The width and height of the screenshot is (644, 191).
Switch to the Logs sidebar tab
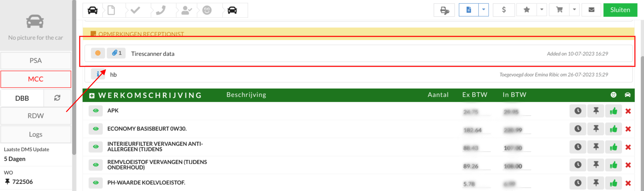36,134
